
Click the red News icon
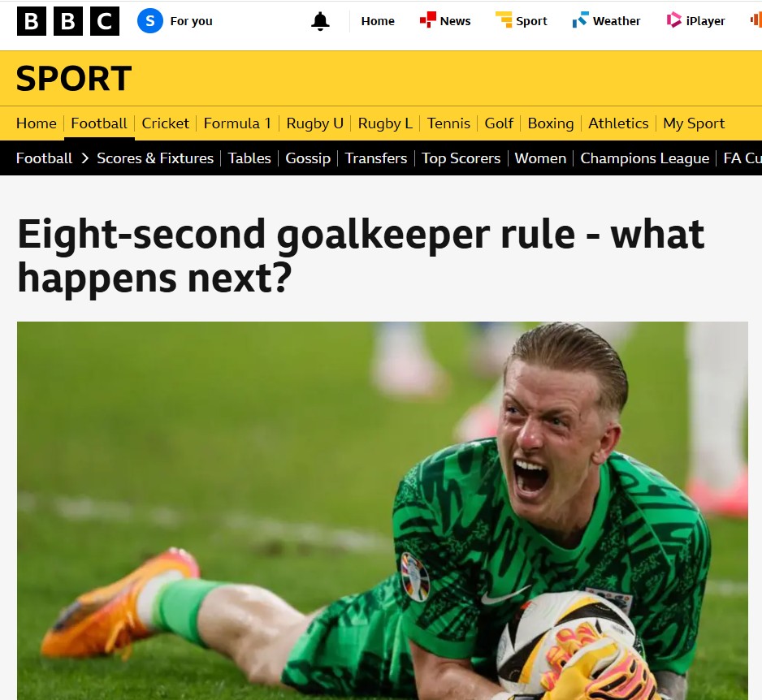(x=427, y=20)
